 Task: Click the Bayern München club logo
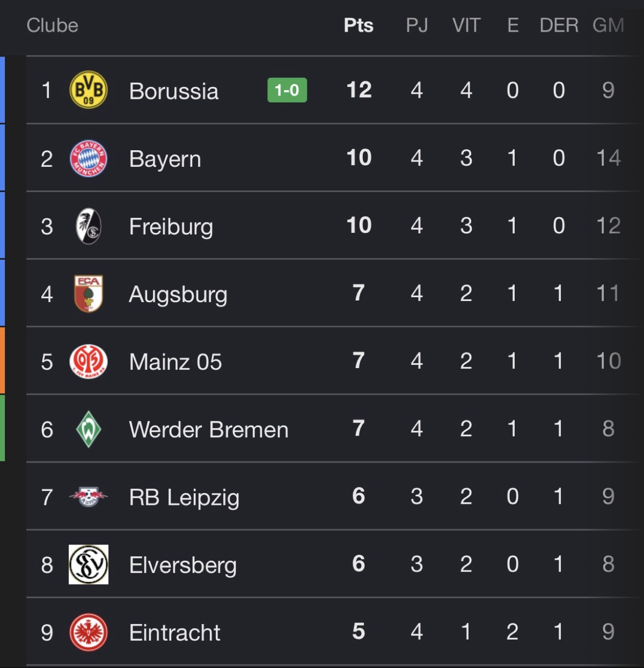[x=89, y=158]
